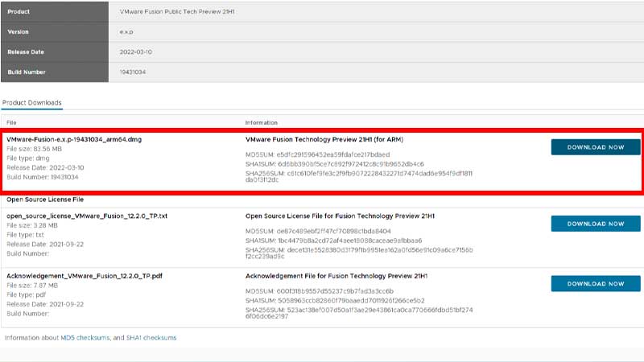Follow the MD5 checksums link

[85, 338]
